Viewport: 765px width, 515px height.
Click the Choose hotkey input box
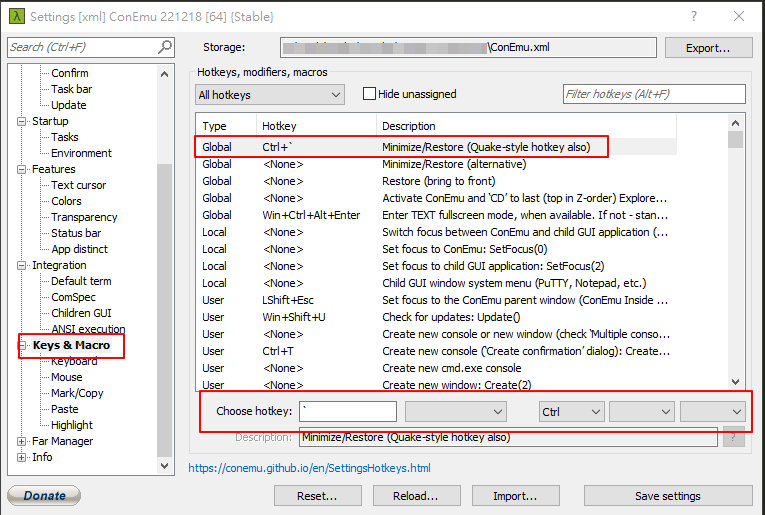[x=348, y=411]
